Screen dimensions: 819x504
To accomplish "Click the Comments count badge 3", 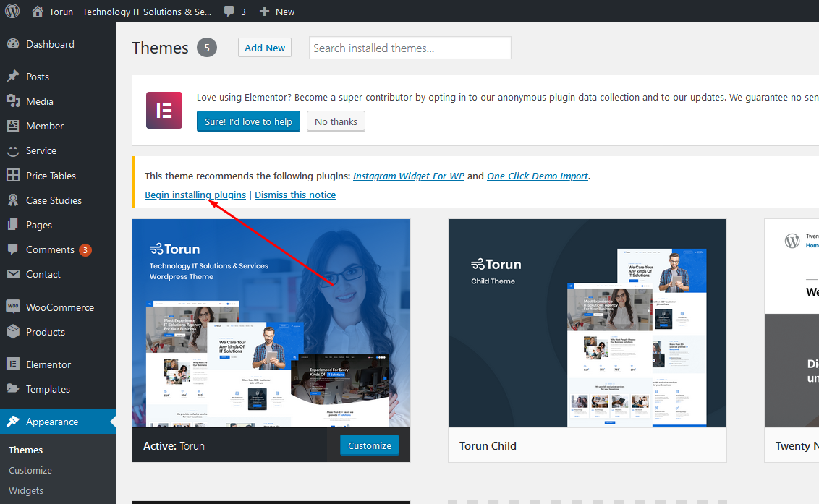I will [85, 250].
